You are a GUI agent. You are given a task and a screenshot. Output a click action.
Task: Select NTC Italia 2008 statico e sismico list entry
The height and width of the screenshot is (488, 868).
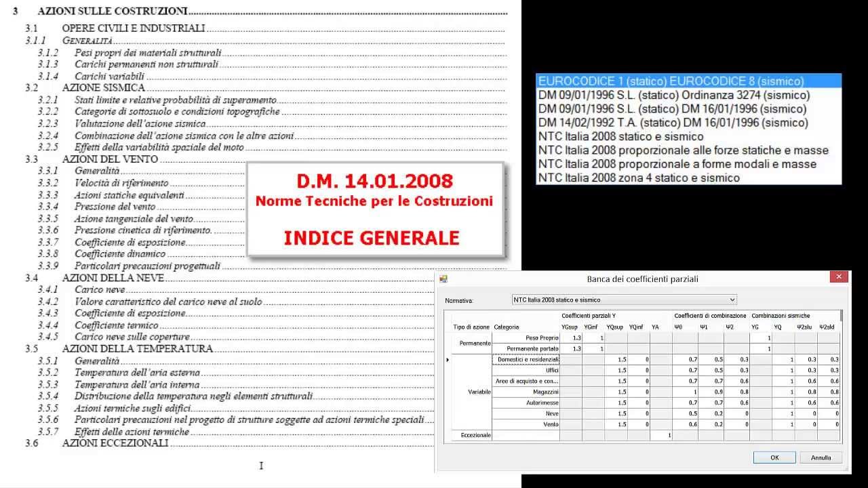688,136
